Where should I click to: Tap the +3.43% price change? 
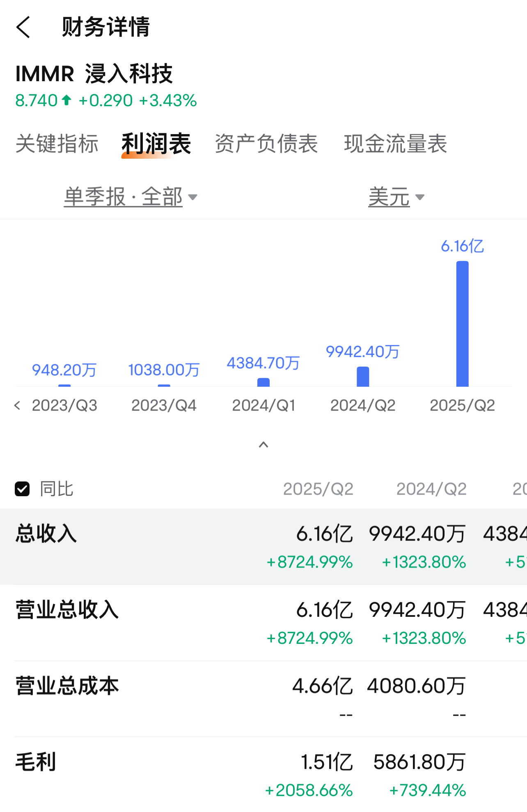pos(168,100)
